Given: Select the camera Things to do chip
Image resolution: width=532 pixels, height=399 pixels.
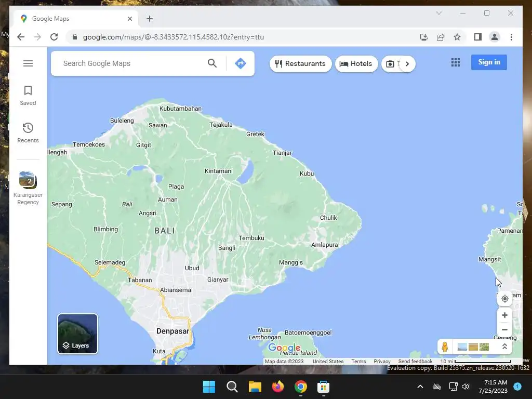Looking at the screenshot, I should pyautogui.click(x=391, y=64).
